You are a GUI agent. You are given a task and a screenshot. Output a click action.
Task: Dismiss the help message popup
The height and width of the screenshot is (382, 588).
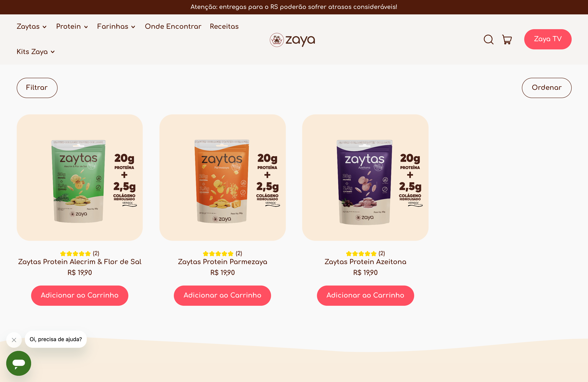pos(14,340)
